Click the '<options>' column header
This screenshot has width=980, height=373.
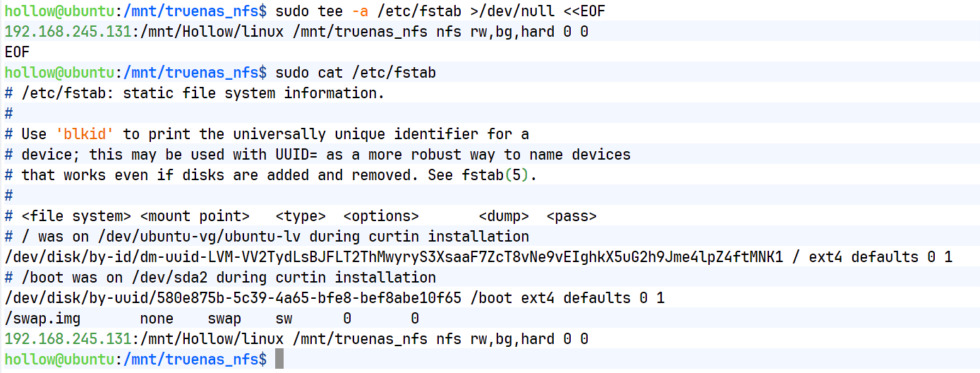[x=381, y=216]
